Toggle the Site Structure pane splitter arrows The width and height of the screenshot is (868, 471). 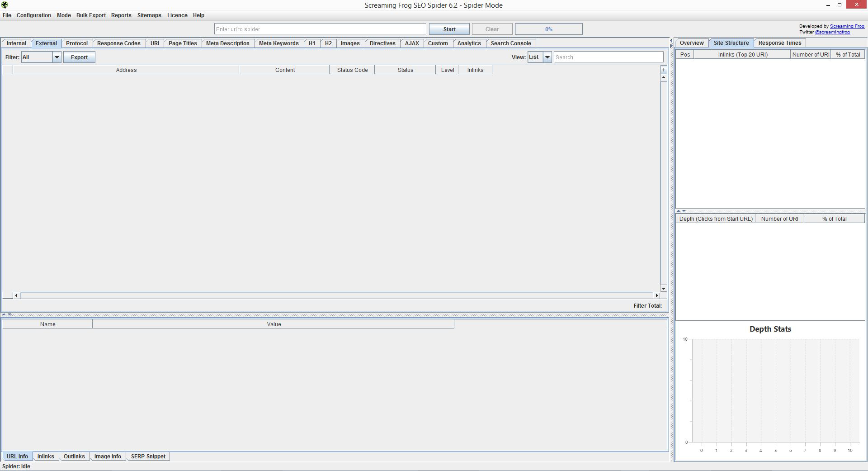(x=681, y=211)
